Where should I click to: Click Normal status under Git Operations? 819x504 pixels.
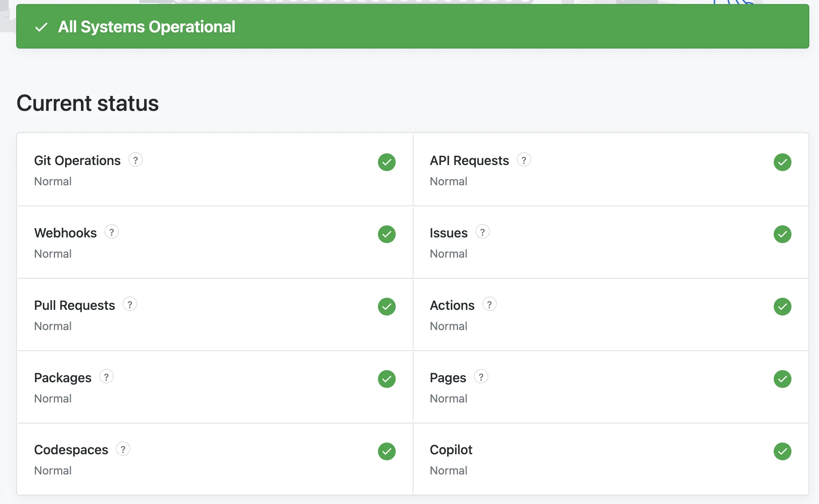[53, 181]
